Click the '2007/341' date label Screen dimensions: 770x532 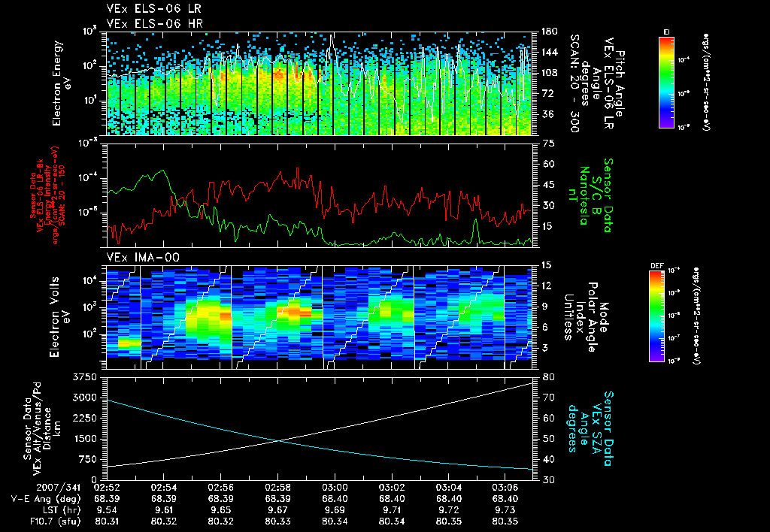click(58, 488)
